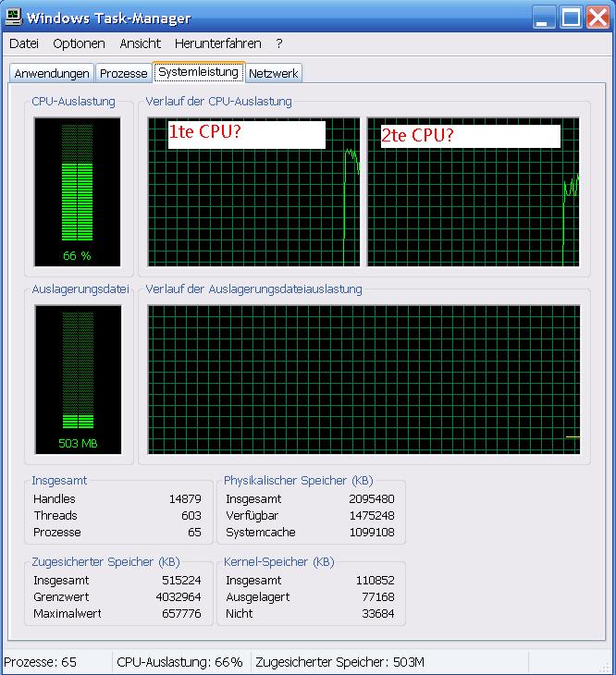This screenshot has width=616, height=675.
Task: Click committed memory Insgesamt value 515224
Action: [x=181, y=581]
